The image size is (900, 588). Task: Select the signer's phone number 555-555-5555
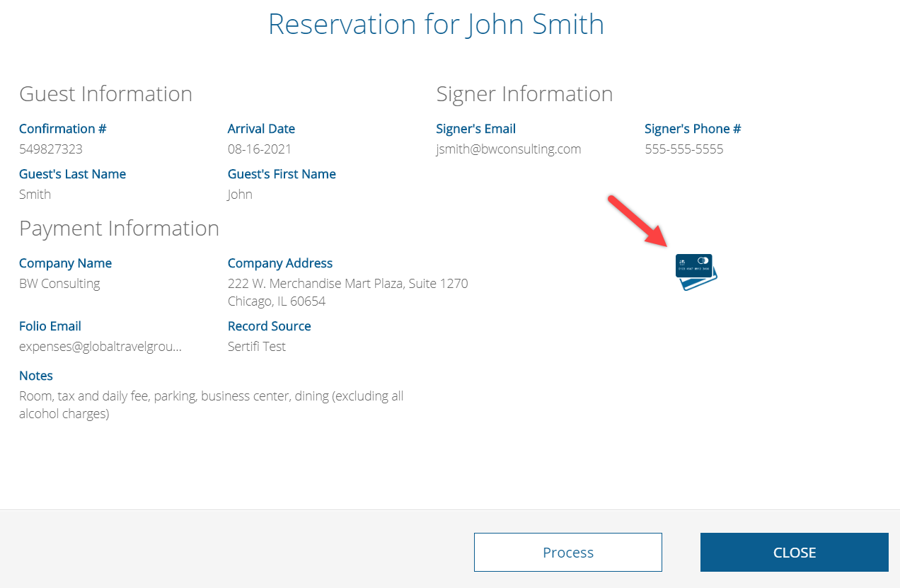tap(684, 149)
